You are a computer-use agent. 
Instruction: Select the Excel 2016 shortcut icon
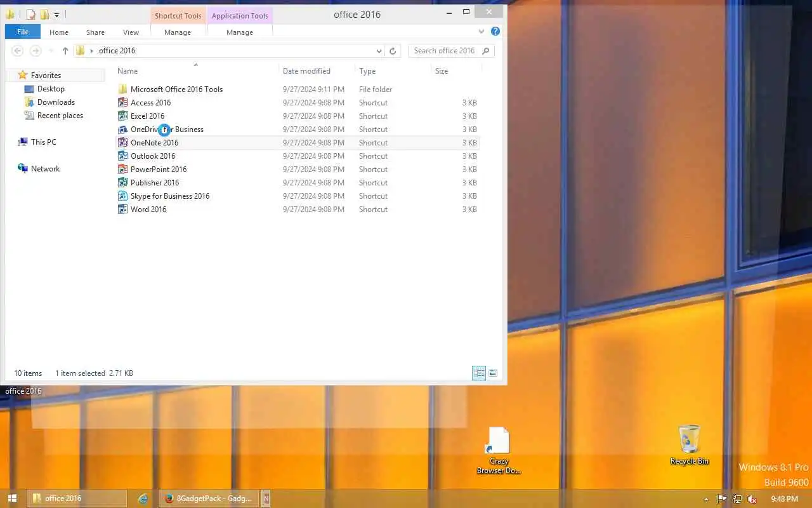[x=123, y=116]
